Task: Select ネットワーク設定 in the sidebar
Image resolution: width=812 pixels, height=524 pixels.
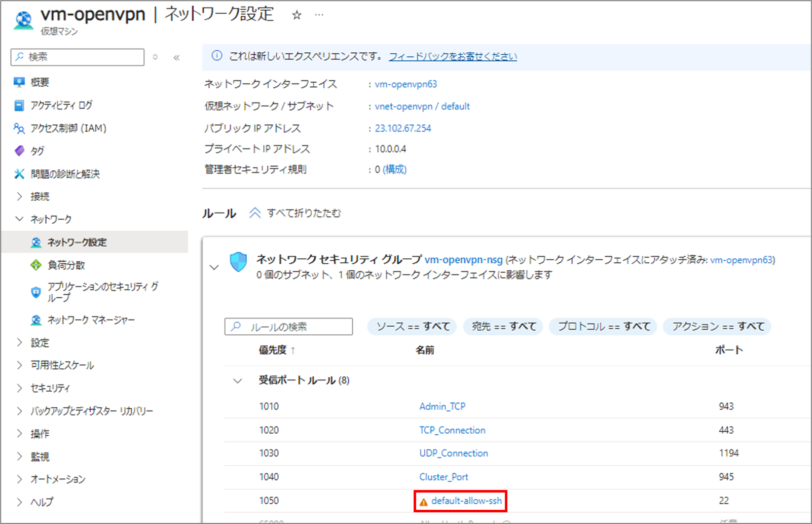Action: (x=94, y=242)
